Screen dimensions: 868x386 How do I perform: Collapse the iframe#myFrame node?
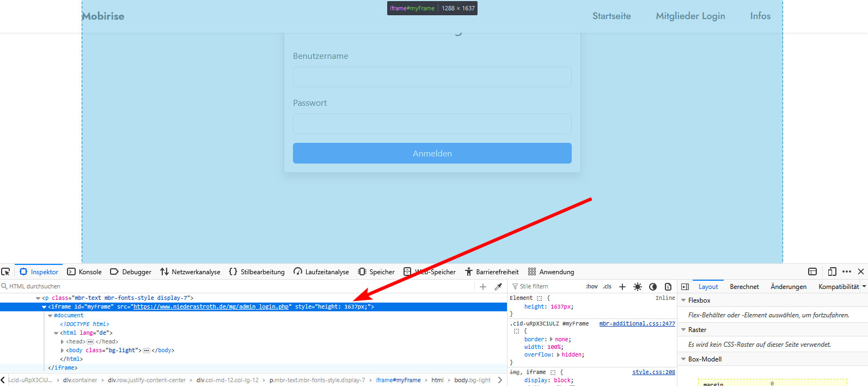pyautogui.click(x=44, y=307)
